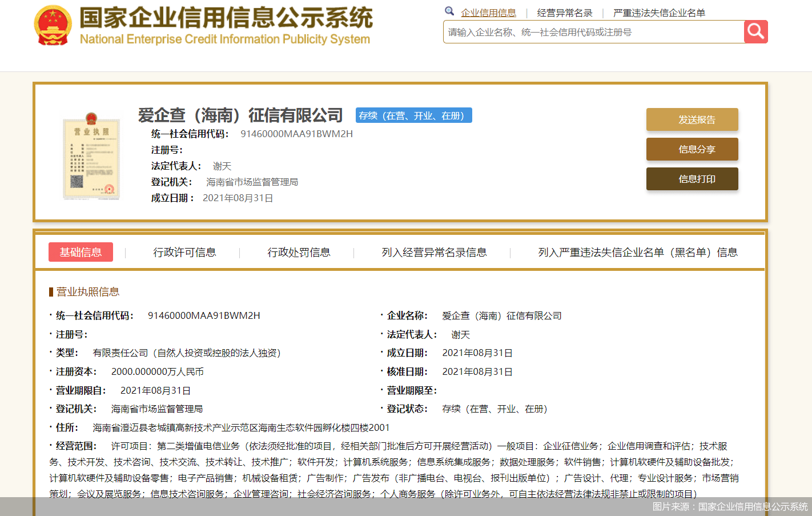Image resolution: width=812 pixels, height=516 pixels.
Task: Click 登记状态 value 存续（在营、开业、在册）
Action: [x=495, y=409]
